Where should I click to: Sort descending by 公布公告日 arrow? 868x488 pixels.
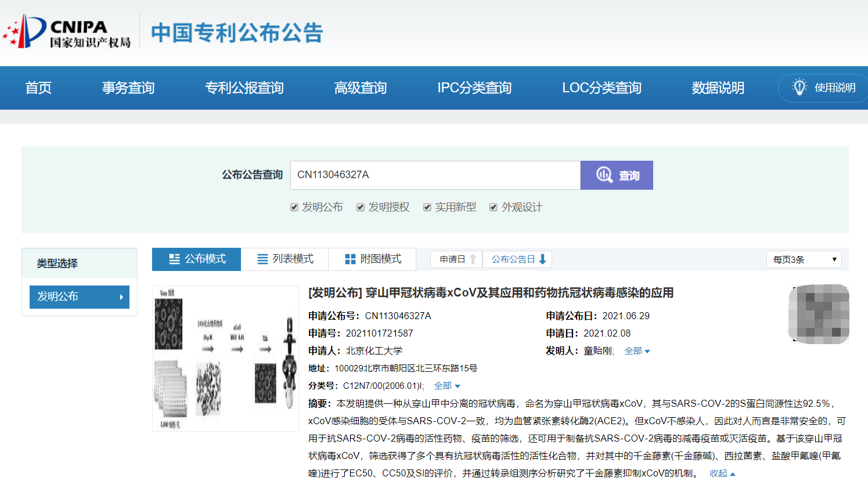(543, 259)
